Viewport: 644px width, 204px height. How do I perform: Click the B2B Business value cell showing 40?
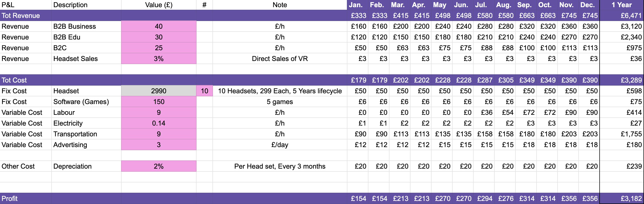pos(159,26)
